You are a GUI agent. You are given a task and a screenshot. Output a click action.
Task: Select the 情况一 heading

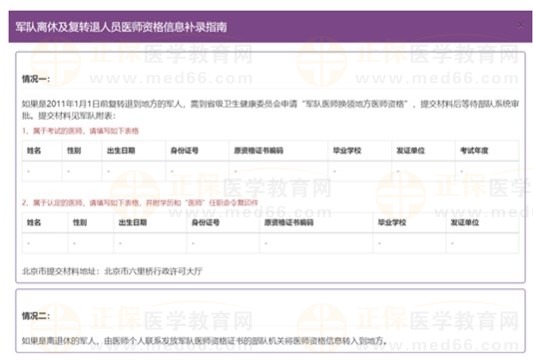coord(36,79)
